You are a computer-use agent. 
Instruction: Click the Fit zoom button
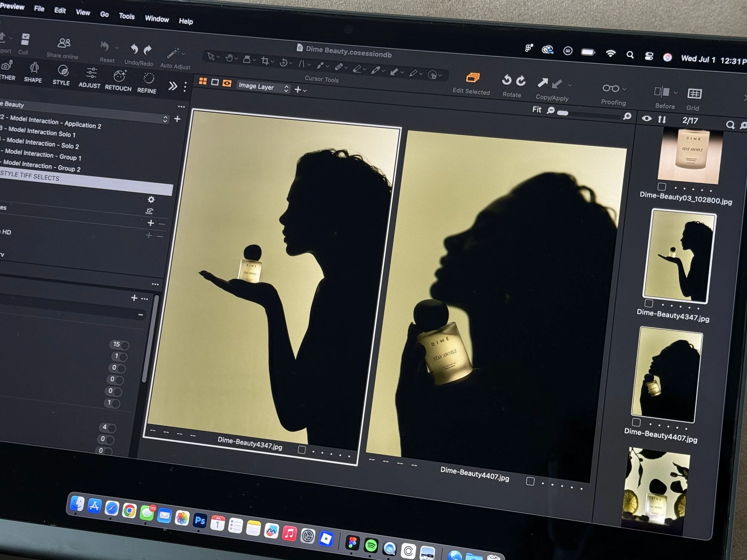point(537,109)
